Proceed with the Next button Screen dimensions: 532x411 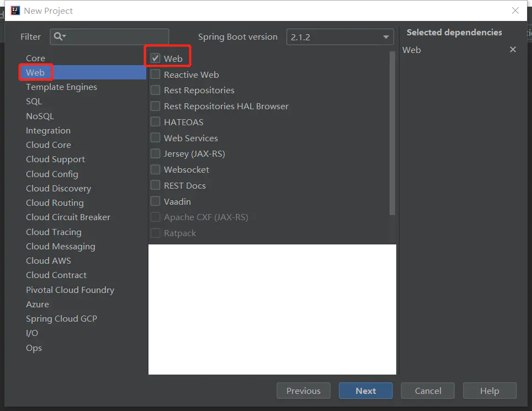click(x=365, y=391)
